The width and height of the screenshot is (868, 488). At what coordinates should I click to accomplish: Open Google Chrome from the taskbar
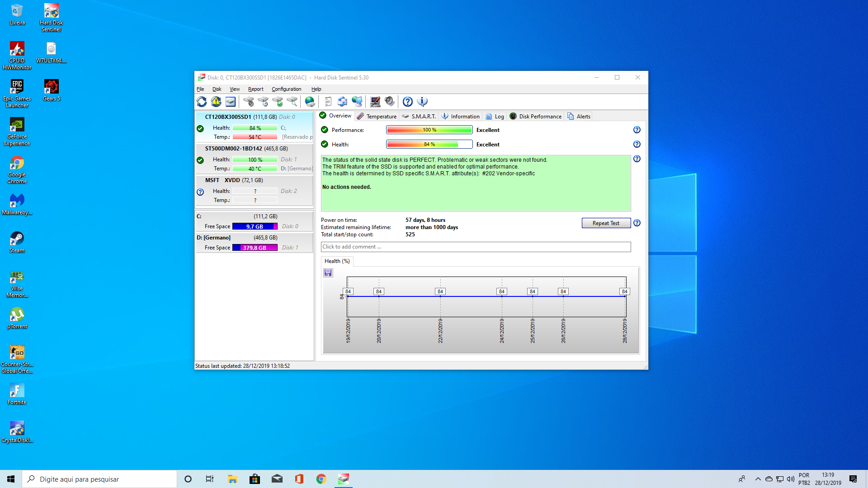pyautogui.click(x=321, y=479)
